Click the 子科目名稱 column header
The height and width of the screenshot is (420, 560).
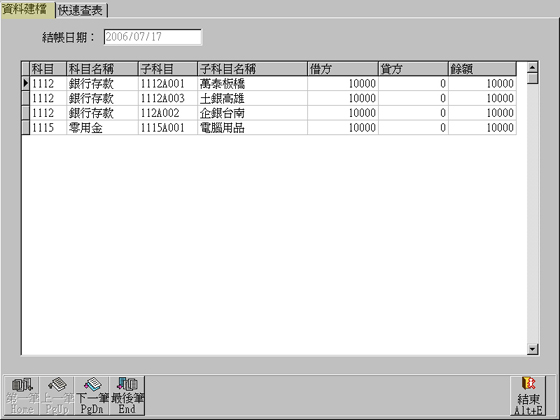tap(252, 69)
